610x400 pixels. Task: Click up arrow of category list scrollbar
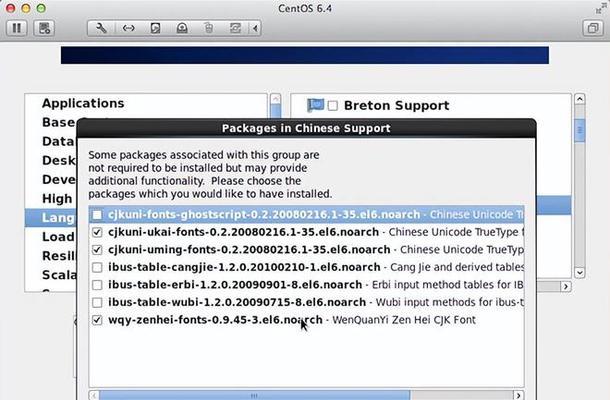click(x=275, y=99)
